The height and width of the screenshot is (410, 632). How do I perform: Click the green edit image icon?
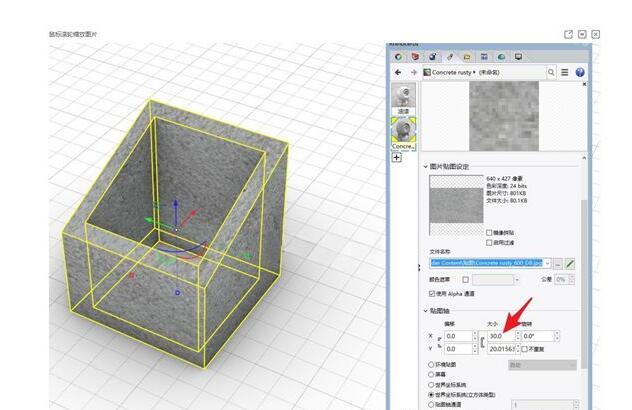click(570, 263)
